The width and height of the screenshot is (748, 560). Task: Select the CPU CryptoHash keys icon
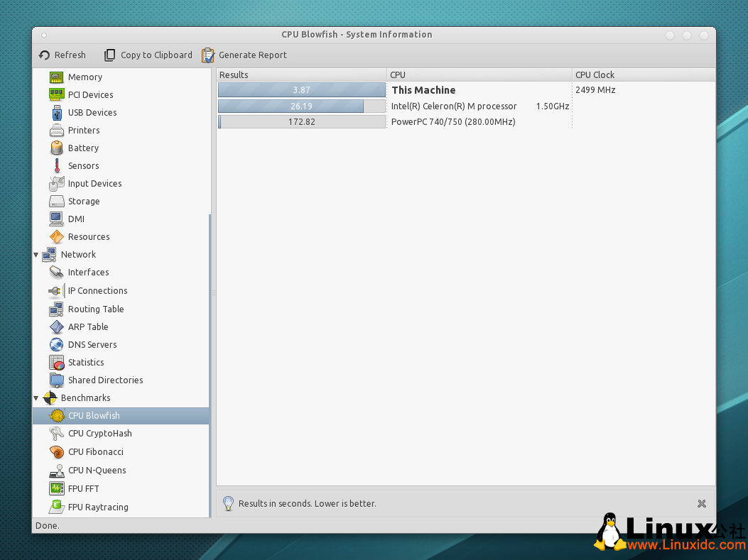pyautogui.click(x=56, y=434)
